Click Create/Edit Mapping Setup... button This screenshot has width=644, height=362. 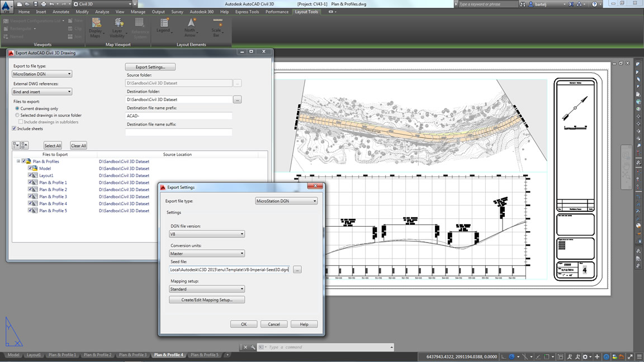point(207,299)
